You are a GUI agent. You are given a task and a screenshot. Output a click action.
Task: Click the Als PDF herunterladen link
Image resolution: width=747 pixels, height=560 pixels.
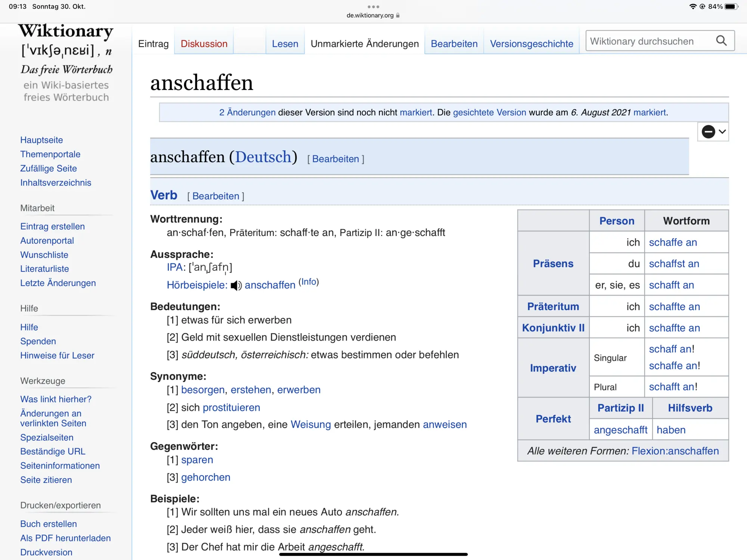click(65, 538)
